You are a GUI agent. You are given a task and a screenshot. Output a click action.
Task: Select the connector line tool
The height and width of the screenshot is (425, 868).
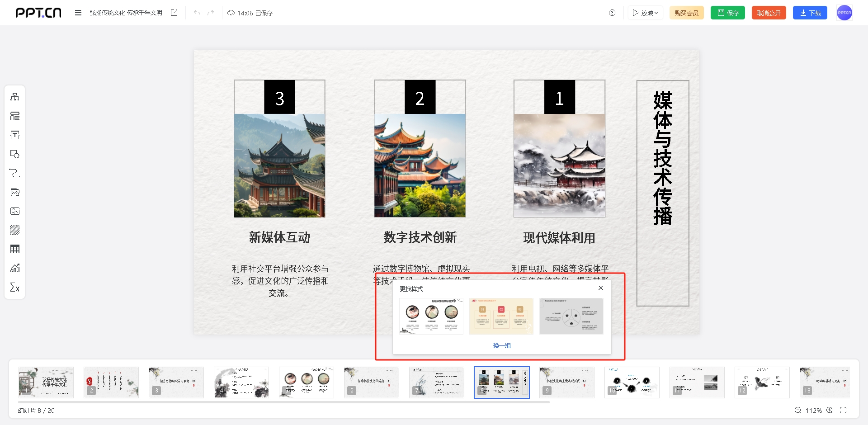15,173
